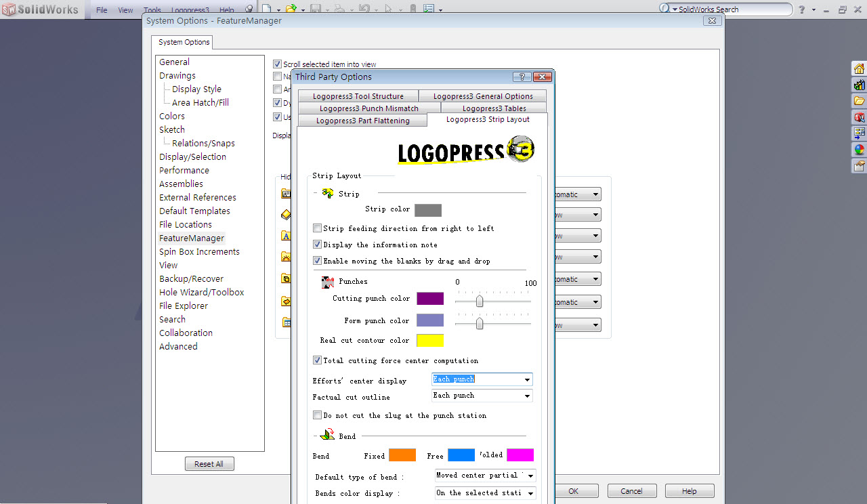Click the Bend section icon
The image size is (867, 504).
click(328, 435)
